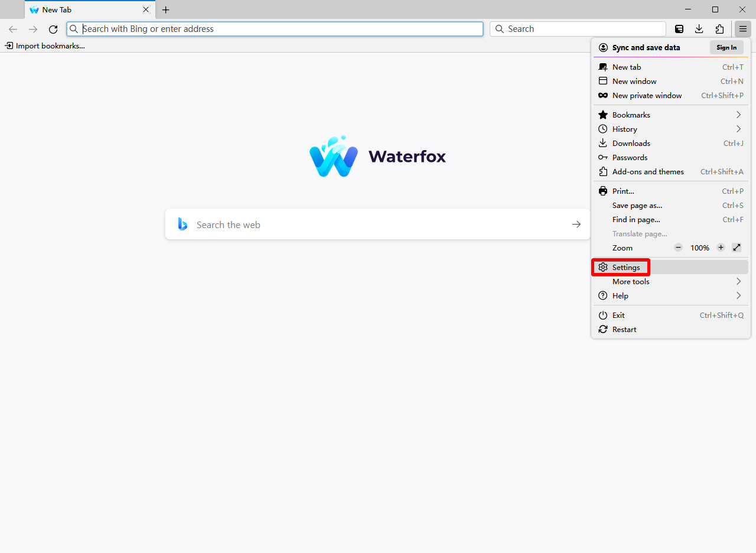
Task: Click the Sign In button
Action: click(x=726, y=47)
